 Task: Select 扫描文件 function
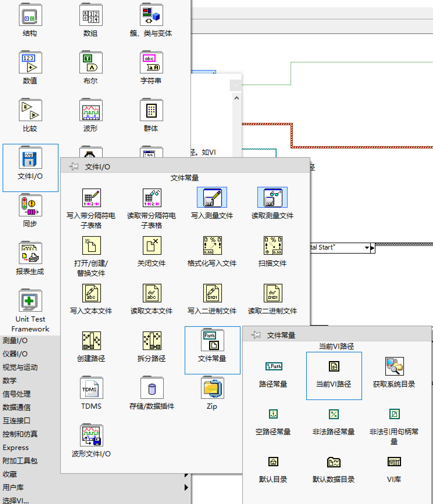tap(273, 245)
